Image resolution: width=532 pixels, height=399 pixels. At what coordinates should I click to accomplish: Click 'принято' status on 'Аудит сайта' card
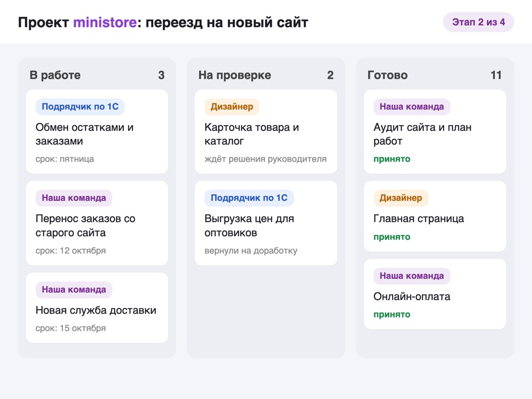392,159
